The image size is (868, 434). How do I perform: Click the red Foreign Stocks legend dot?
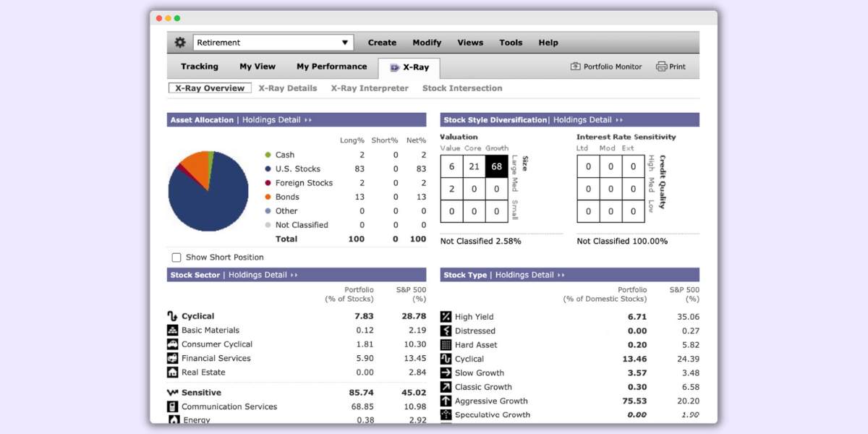268,183
